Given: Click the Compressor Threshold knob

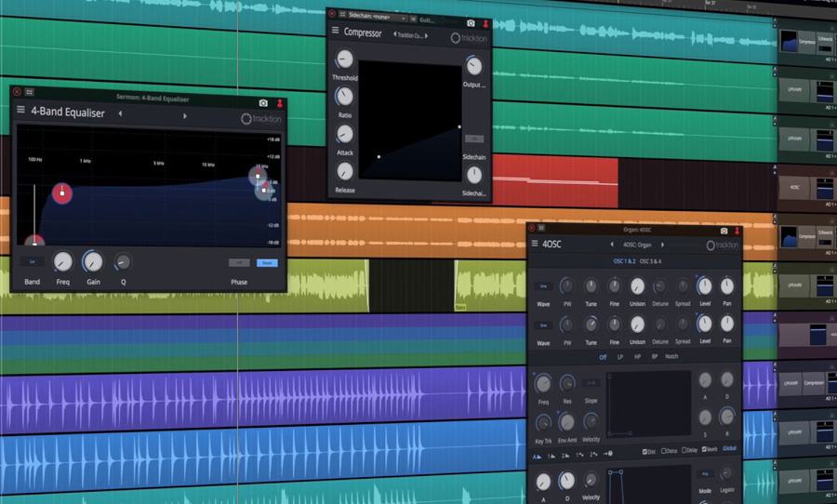Looking at the screenshot, I should (x=344, y=59).
